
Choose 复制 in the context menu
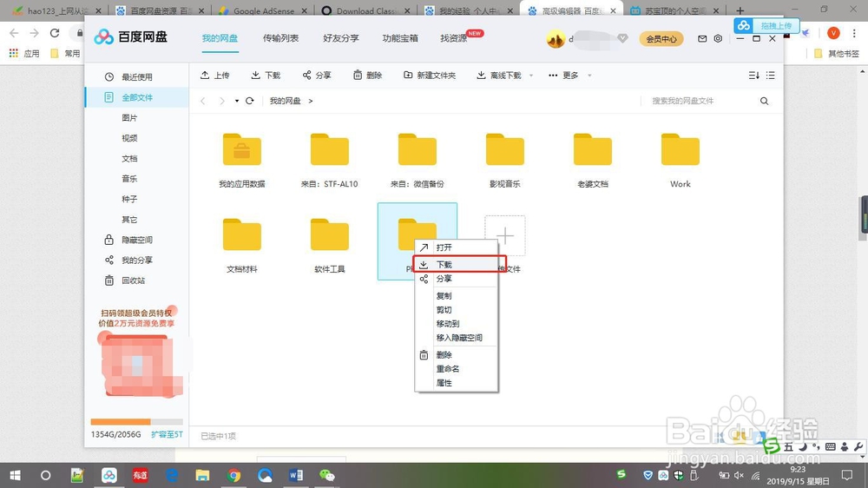point(457,296)
